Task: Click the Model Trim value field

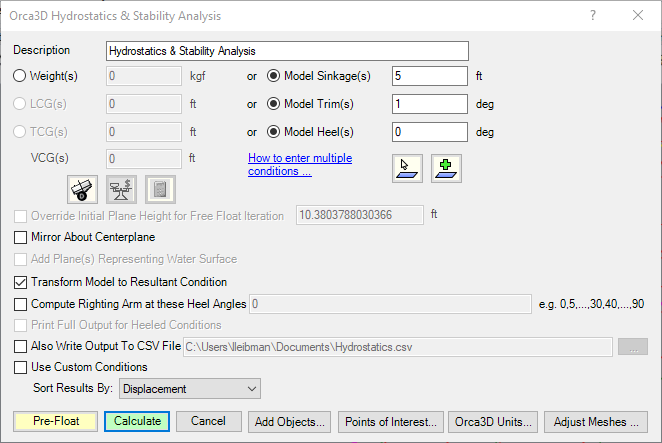Action: point(430,104)
